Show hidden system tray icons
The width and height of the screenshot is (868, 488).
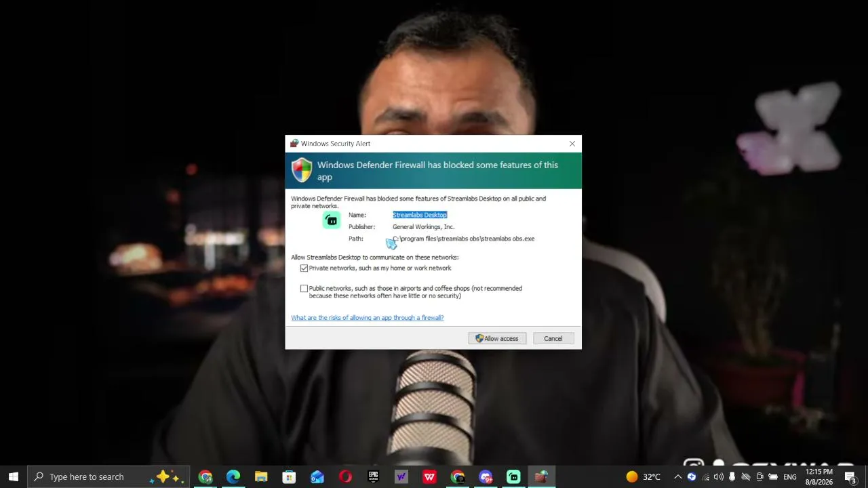(x=677, y=476)
